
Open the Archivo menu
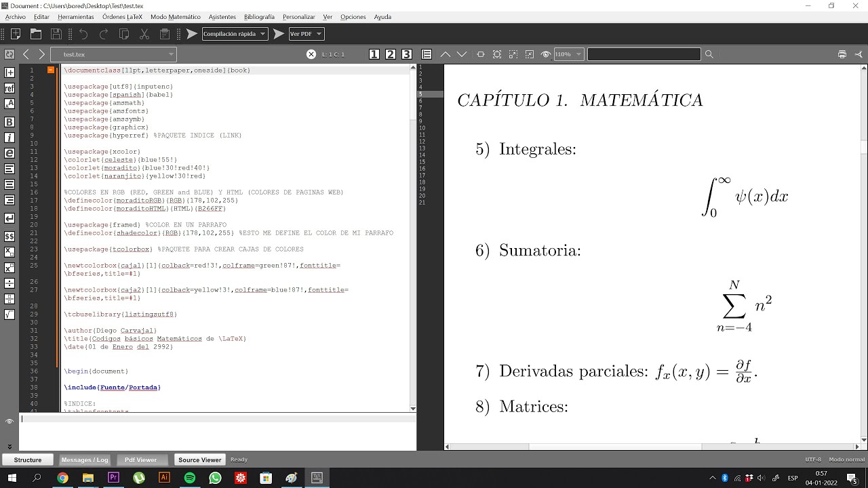pos(16,17)
